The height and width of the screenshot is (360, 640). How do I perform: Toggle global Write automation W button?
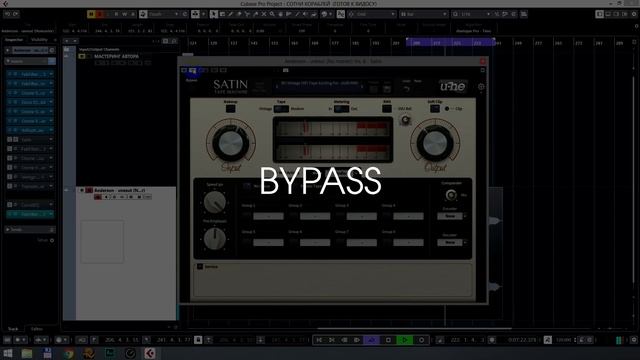[124, 14]
